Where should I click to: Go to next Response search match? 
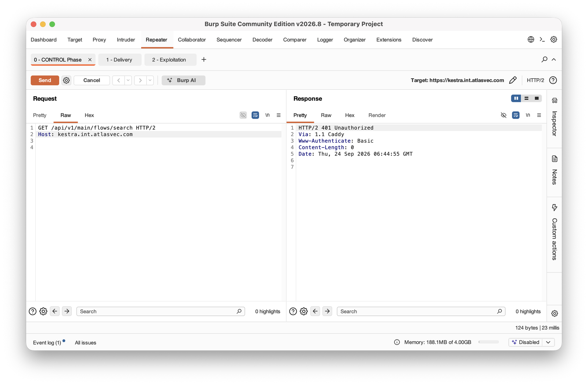click(x=327, y=311)
